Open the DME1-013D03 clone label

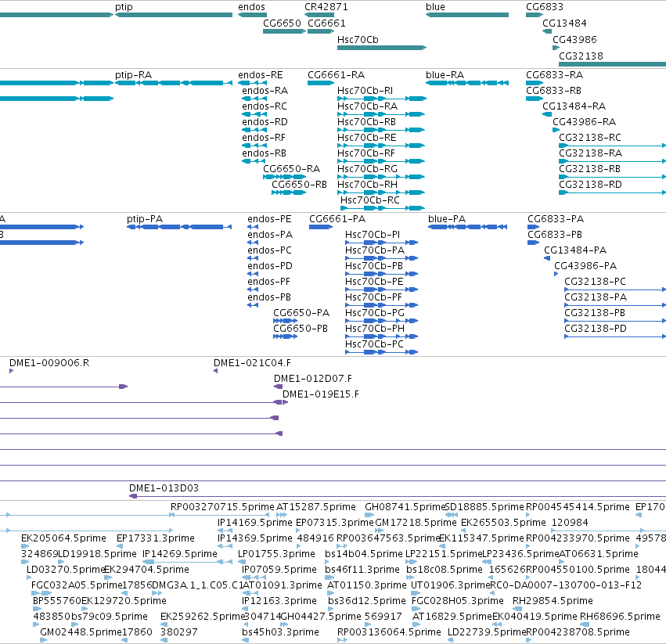pos(164,488)
